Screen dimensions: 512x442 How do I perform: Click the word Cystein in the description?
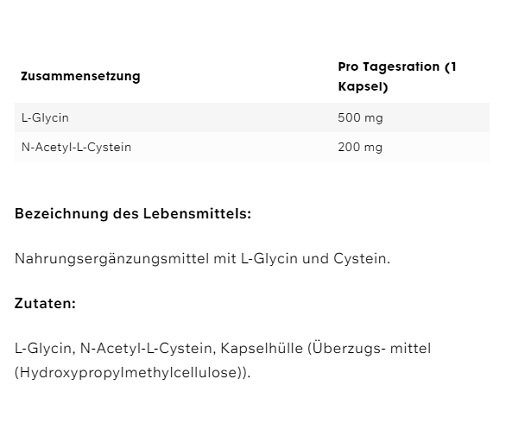[x=362, y=259]
